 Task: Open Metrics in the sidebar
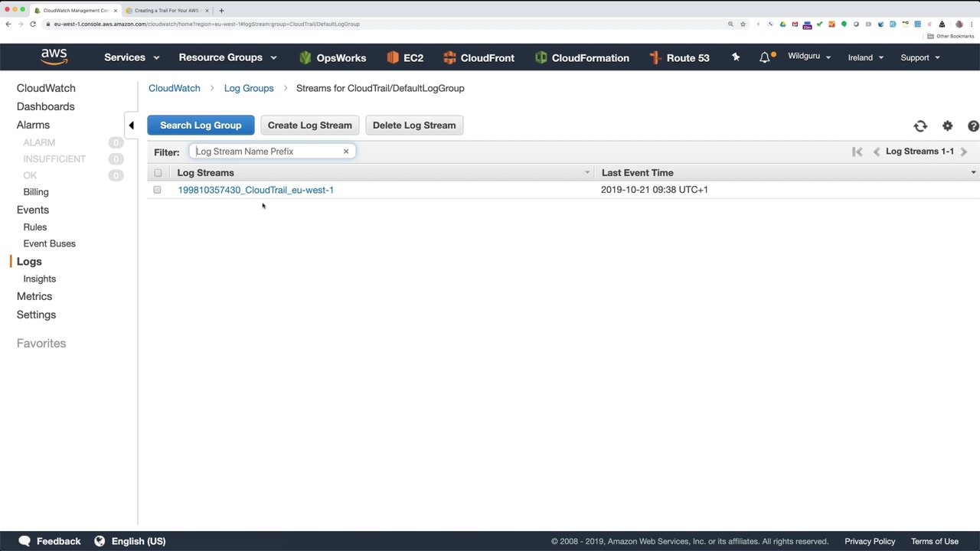[x=34, y=296]
